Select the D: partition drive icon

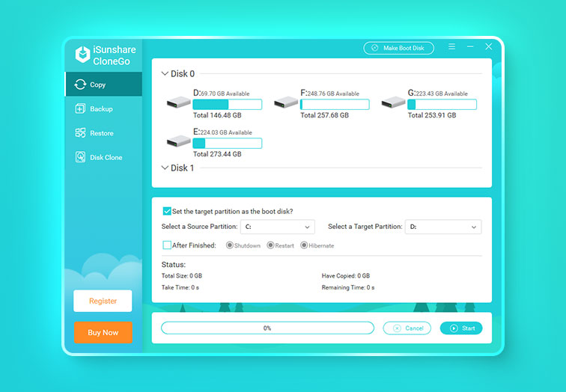(178, 102)
